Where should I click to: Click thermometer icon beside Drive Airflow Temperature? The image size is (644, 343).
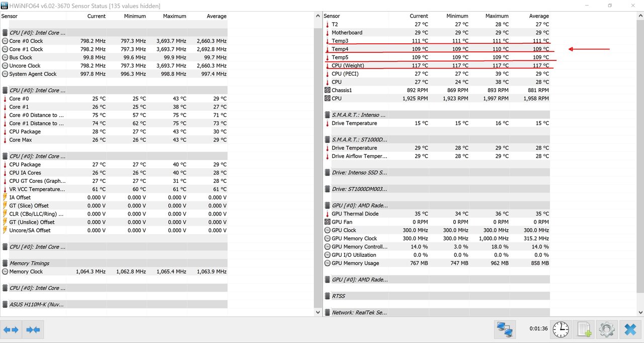coord(328,156)
